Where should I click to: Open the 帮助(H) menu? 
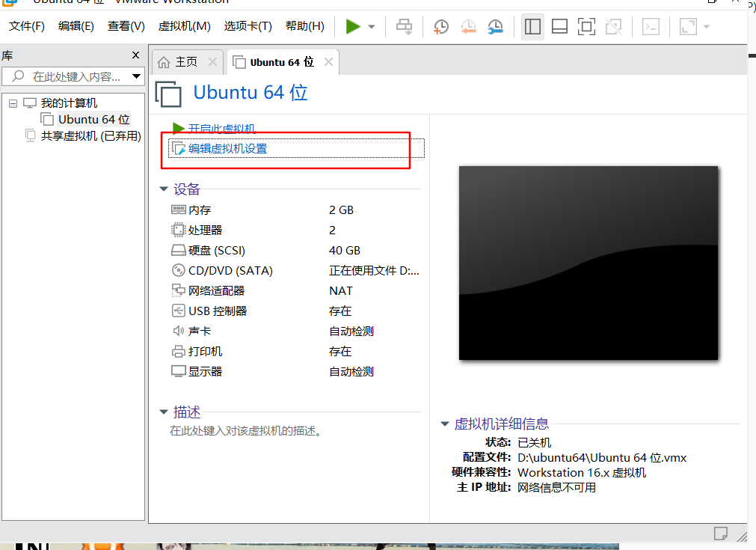click(304, 26)
